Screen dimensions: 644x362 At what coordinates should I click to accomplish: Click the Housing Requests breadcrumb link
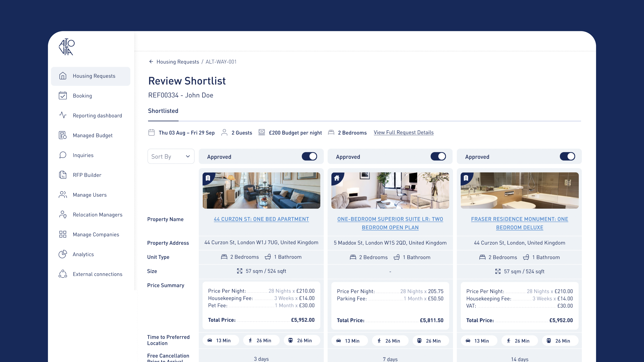(x=178, y=62)
